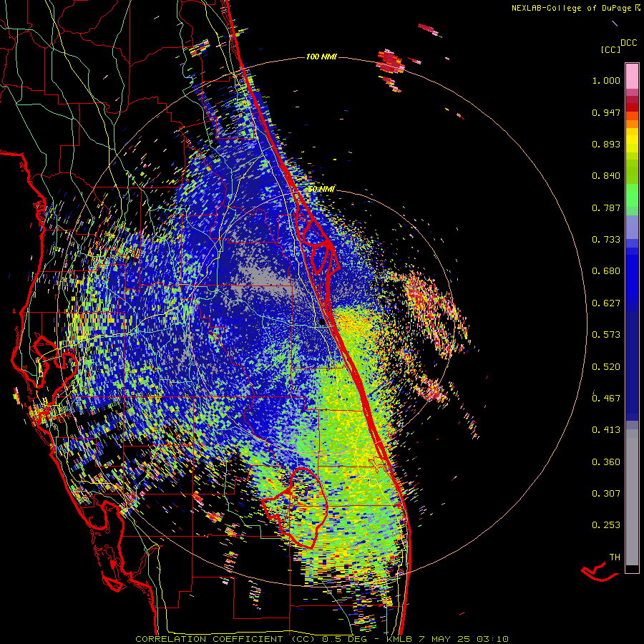Select the 0.947 legend value
The image size is (644, 644).
click(606, 112)
